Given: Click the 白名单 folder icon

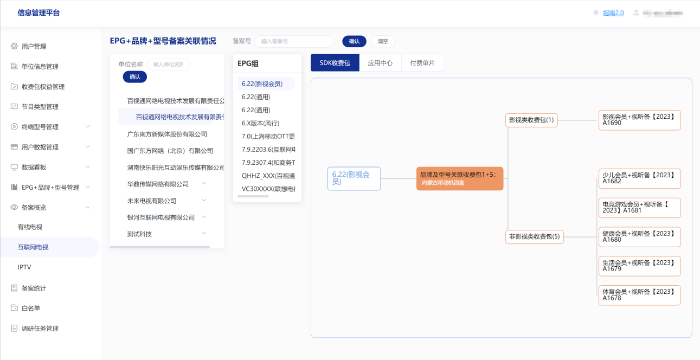Looking at the screenshot, I should [14, 308].
